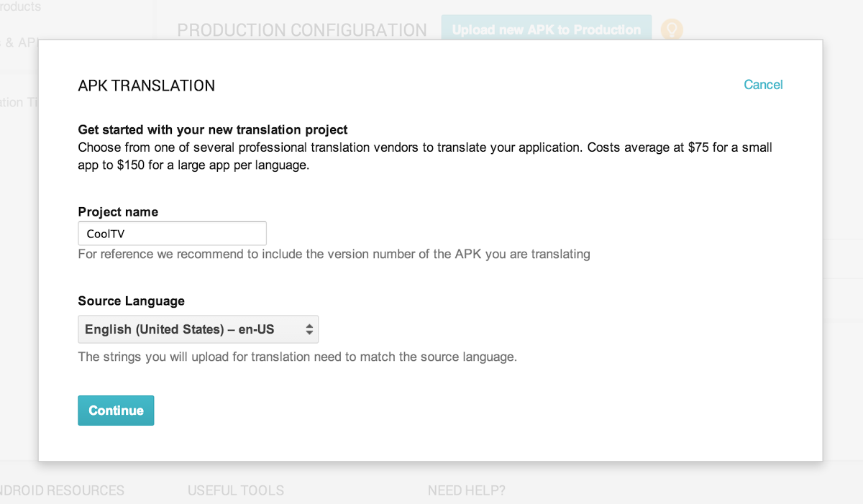
Task: Open the NEED HELP? footer section
Action: tap(466, 490)
